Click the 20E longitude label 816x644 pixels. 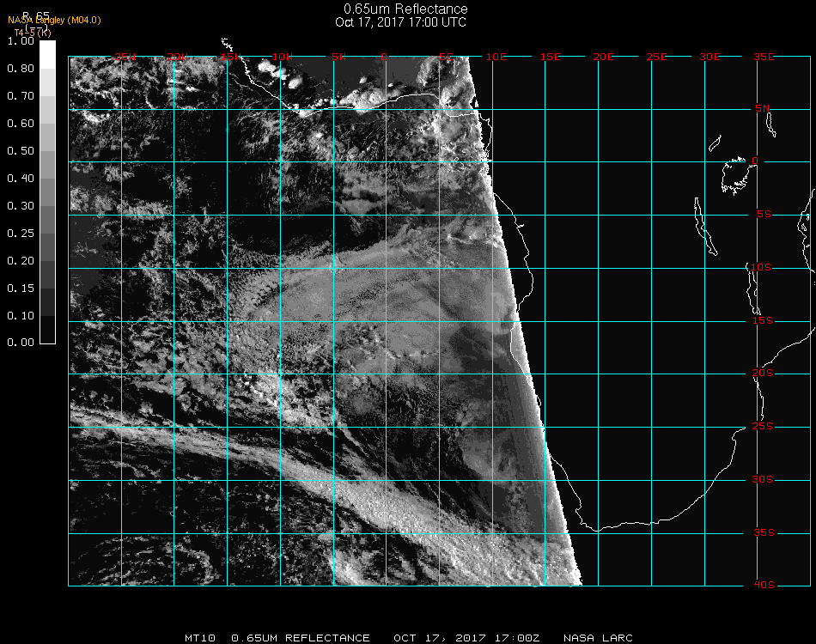(x=603, y=57)
